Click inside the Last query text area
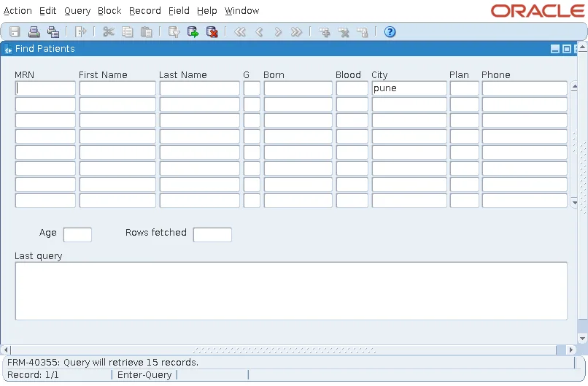Viewport: 588px width, 386px height. [x=291, y=291]
